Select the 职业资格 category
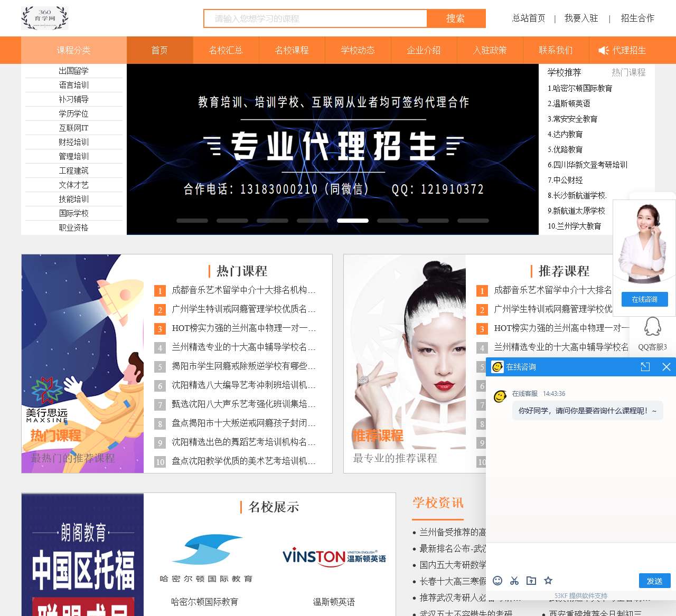The width and height of the screenshot is (676, 616). coord(74,228)
